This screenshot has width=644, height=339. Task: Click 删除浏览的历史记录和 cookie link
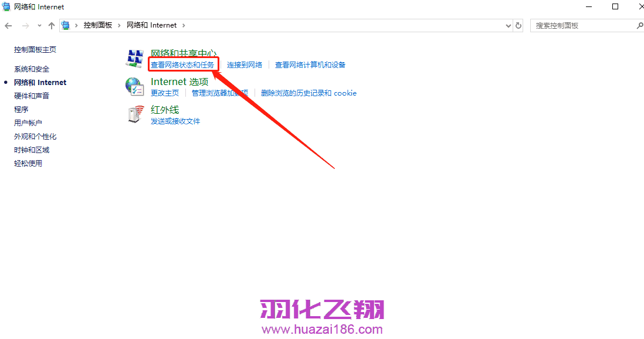[x=309, y=93]
